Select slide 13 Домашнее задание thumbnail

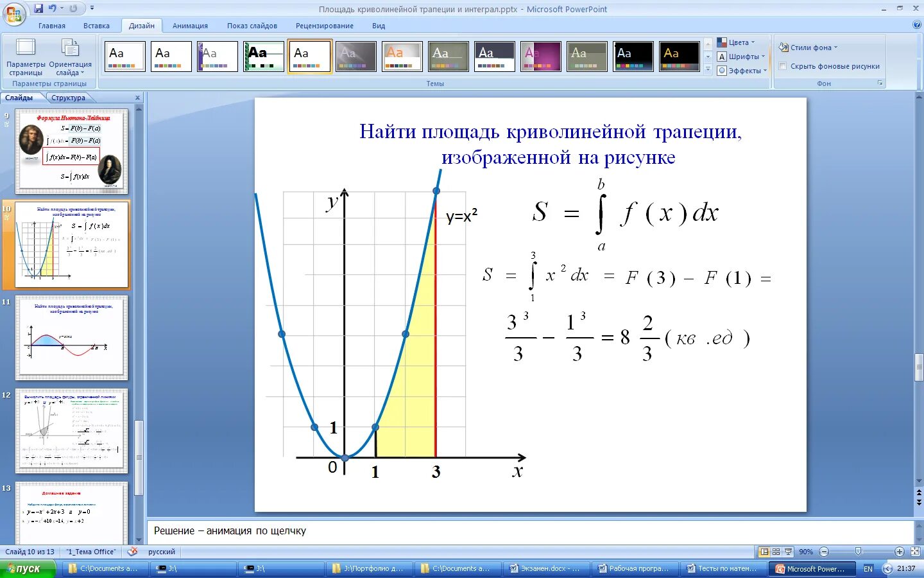(72, 514)
